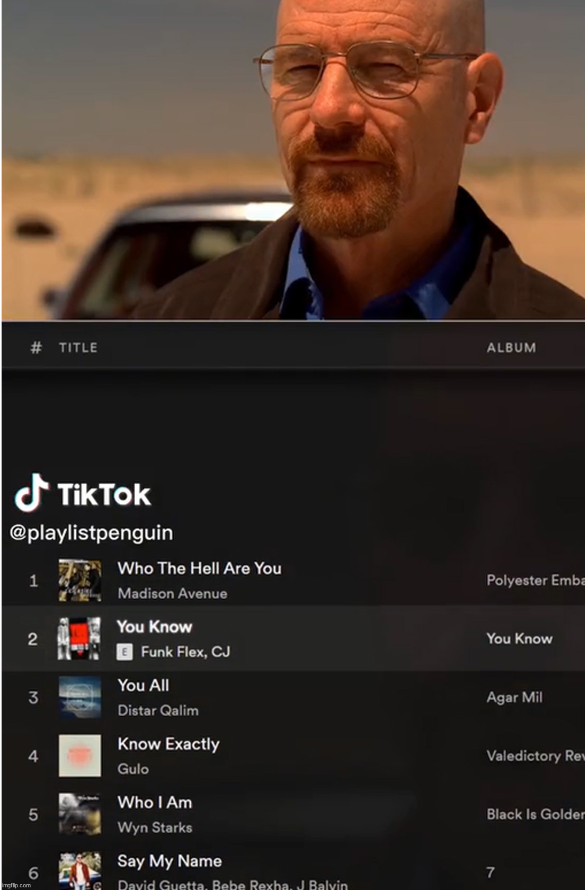
Task: Select the song title Know Exactly
Action: coord(168,744)
